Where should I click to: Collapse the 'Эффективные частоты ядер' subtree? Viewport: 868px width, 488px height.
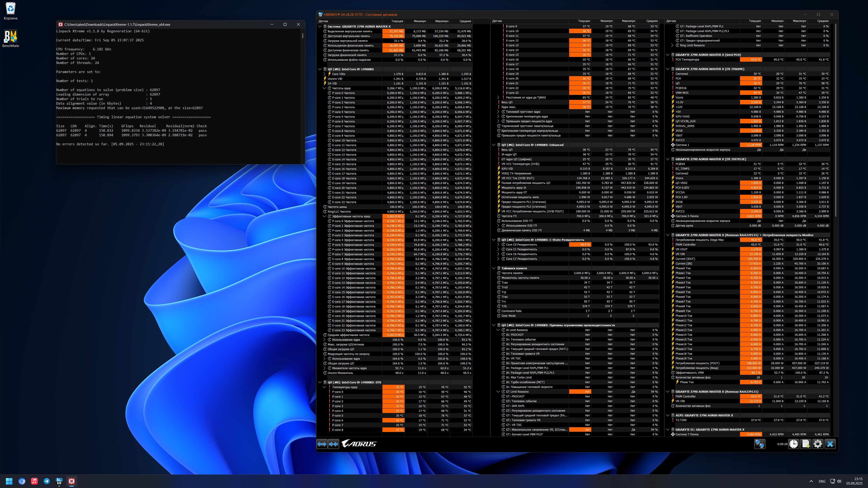point(325,216)
